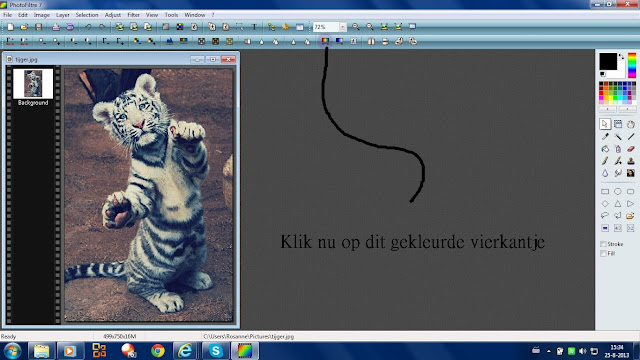The height and width of the screenshot is (360, 640).
Task: Select the Paint Bucket fill tool
Action: 605,149
